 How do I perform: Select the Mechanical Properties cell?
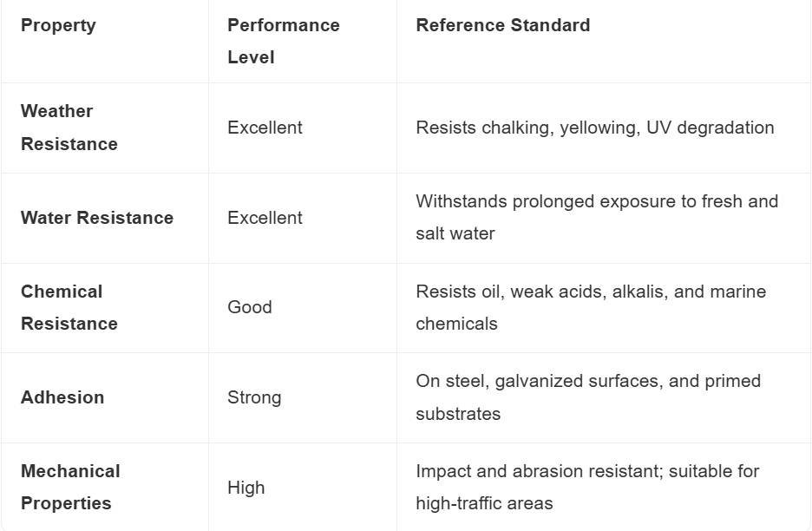coord(70,487)
